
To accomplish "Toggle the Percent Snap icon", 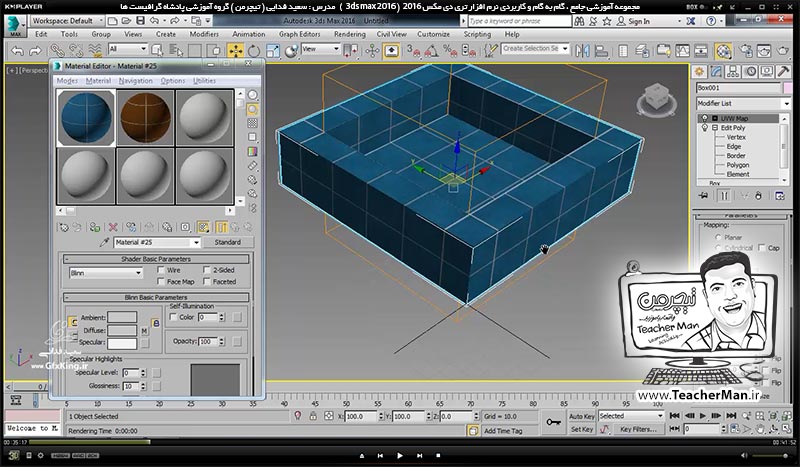I will [449, 51].
